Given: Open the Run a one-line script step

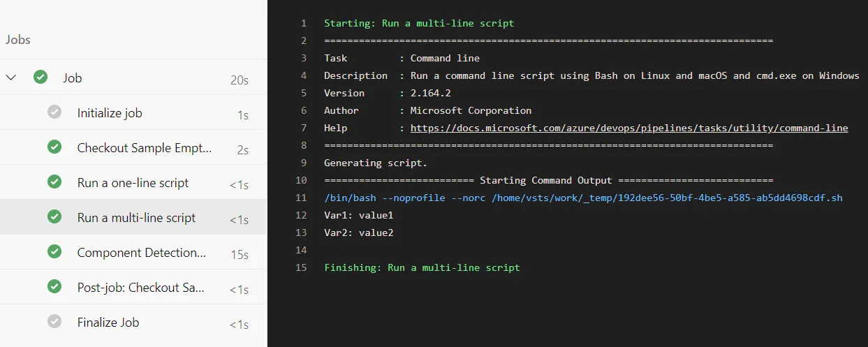Looking at the screenshot, I should [x=133, y=183].
